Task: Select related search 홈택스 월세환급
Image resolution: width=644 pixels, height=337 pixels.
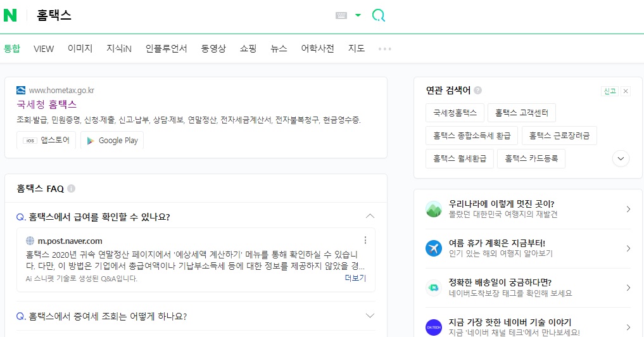Action: click(460, 158)
